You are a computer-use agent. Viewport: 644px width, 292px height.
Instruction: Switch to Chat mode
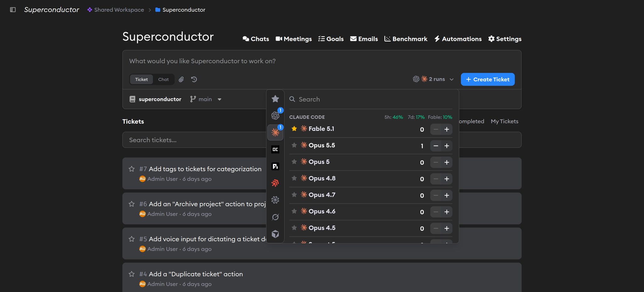pos(163,79)
